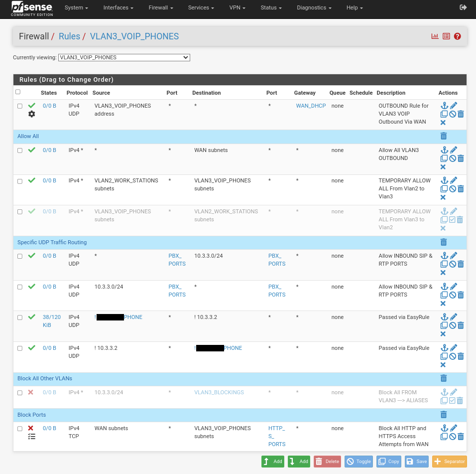This screenshot has height=474, width=476.
Task: Add rule to top of list
Action: 273,462
